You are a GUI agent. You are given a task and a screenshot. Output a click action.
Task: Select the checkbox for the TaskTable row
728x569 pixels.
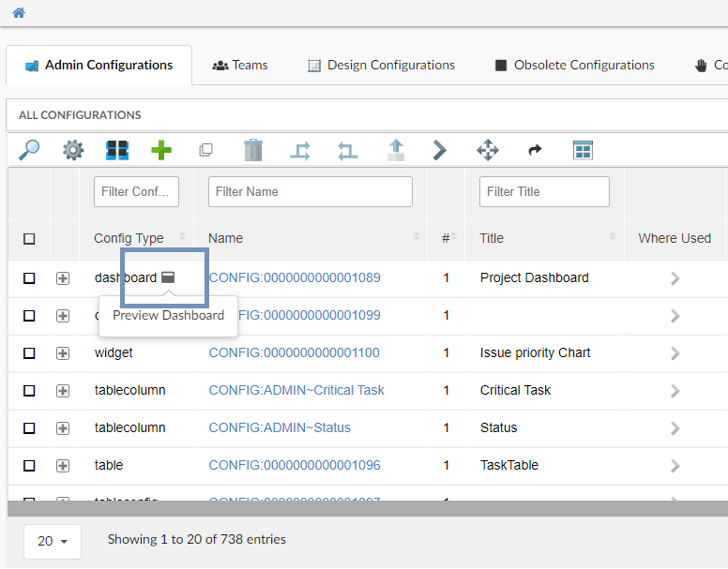tap(29, 466)
